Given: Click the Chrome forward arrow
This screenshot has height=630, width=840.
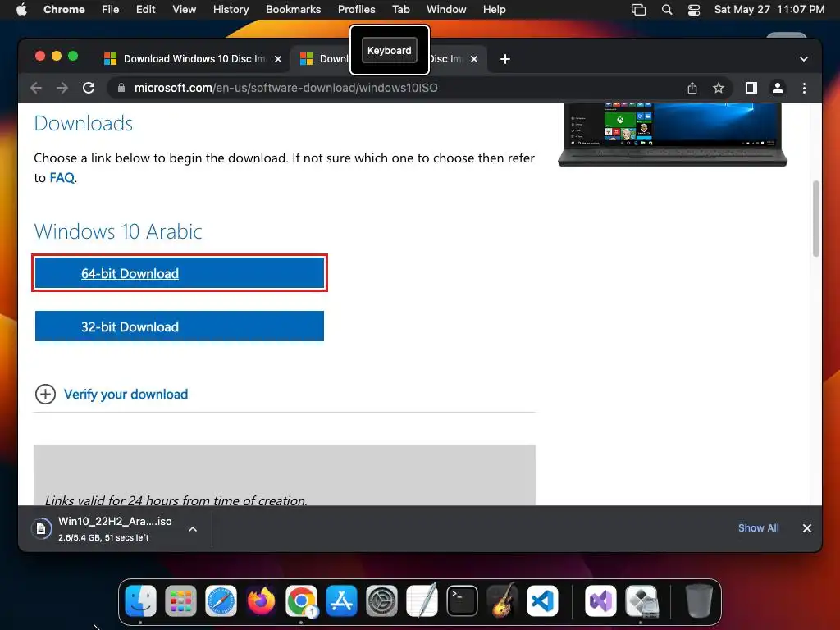Looking at the screenshot, I should click(62, 88).
